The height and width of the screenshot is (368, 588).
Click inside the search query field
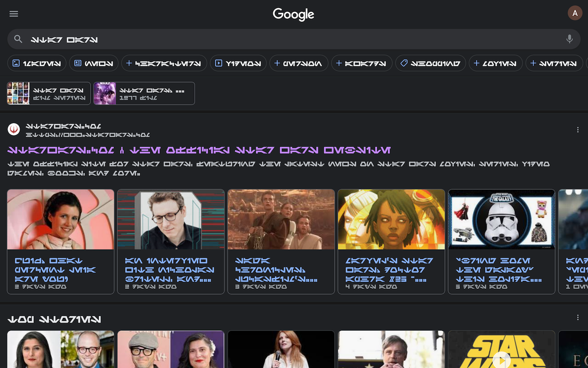pyautogui.click(x=184, y=39)
